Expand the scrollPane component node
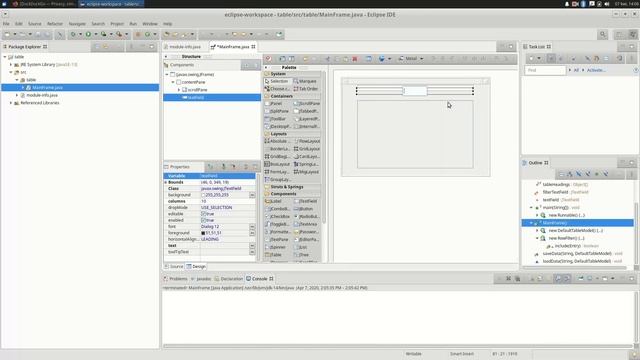Screen dimensions: 640x360 tap(179, 90)
